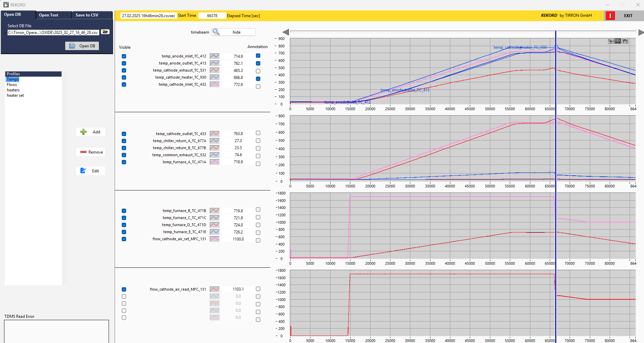Viewport: 644px width, 343px height.
Task: Click the folder browse icon for DB file
Action: click(105, 32)
